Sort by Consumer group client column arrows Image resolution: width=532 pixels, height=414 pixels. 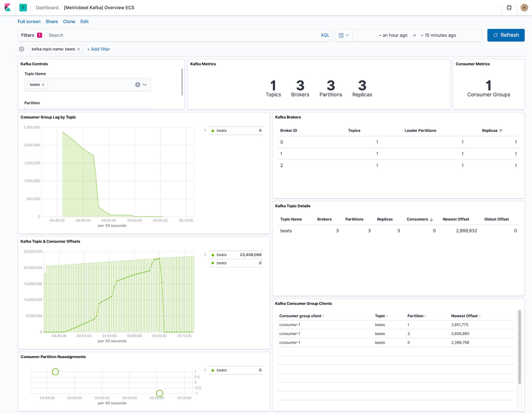323,316
